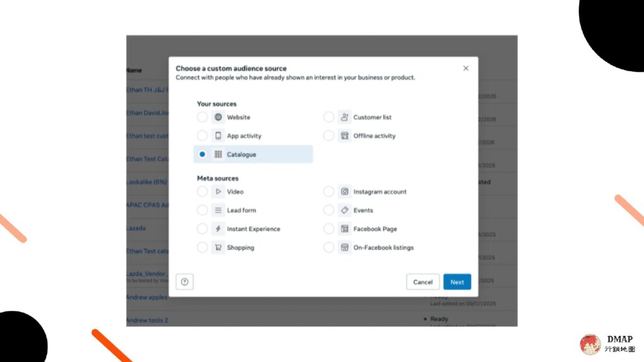
Task: Select the Offline activity radio button
Action: (x=328, y=136)
